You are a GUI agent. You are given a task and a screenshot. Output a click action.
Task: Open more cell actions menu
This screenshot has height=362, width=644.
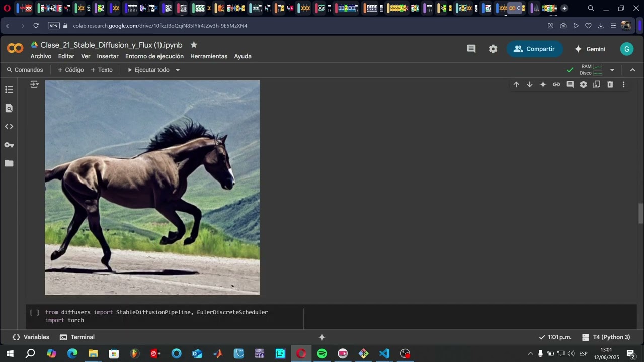624,85
